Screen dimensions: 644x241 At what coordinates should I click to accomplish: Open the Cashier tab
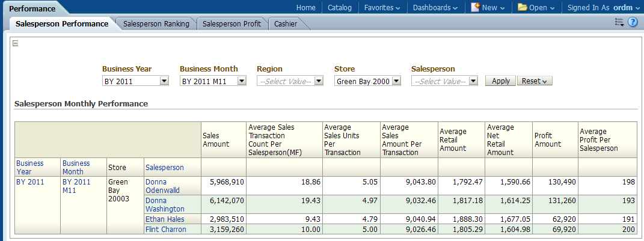coord(286,24)
